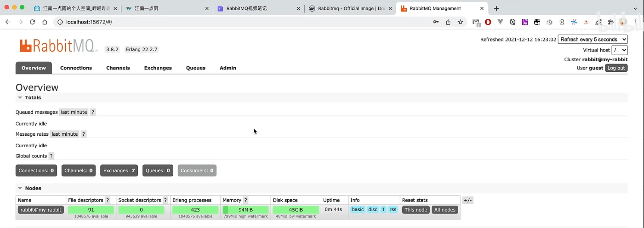644x228 pixels.
Task: Click the Memory 94MiB usage bar
Action: pos(246,210)
